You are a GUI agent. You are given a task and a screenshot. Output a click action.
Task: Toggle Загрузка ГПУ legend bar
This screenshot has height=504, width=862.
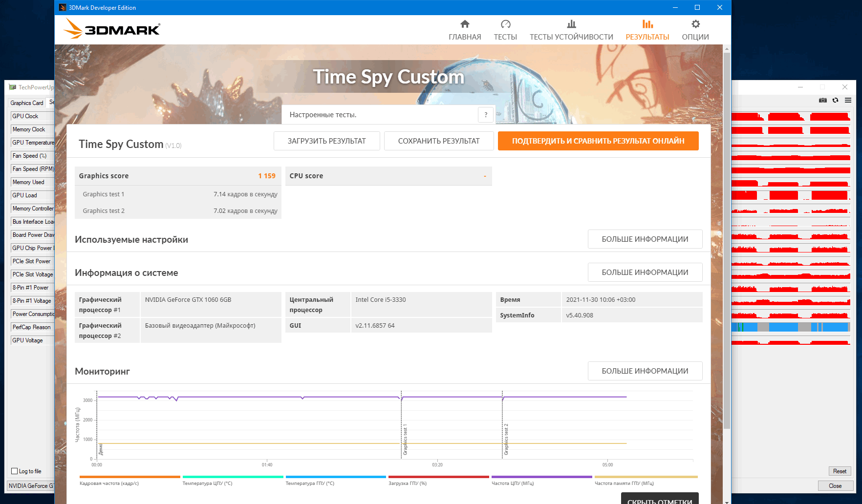439,477
